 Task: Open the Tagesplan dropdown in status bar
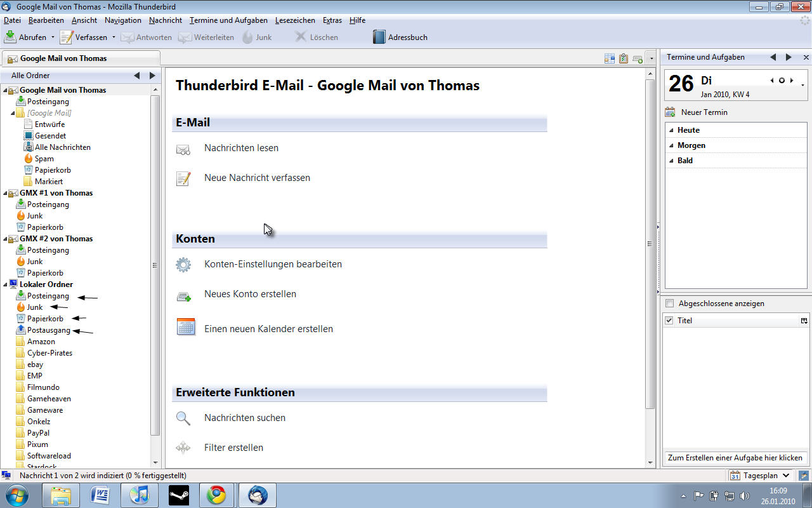coord(760,475)
